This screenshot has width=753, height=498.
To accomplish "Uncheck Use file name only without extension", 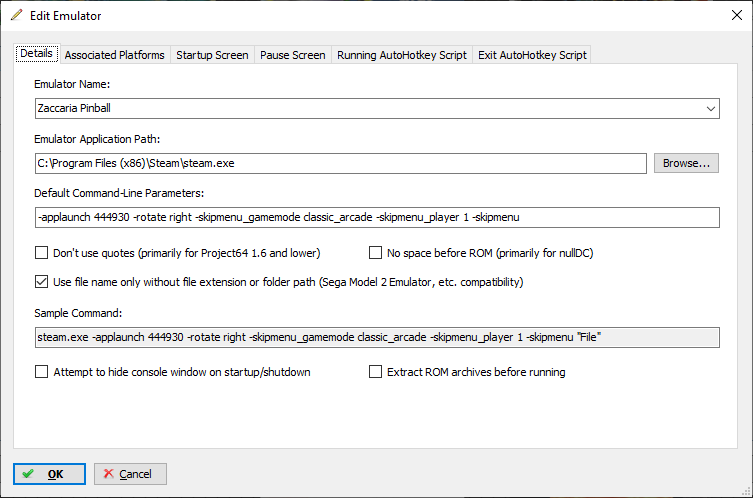I will [x=42, y=282].
